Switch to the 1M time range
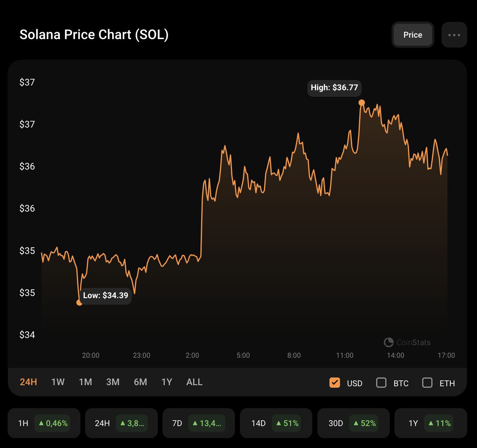The width and height of the screenshot is (477, 448). click(x=85, y=382)
